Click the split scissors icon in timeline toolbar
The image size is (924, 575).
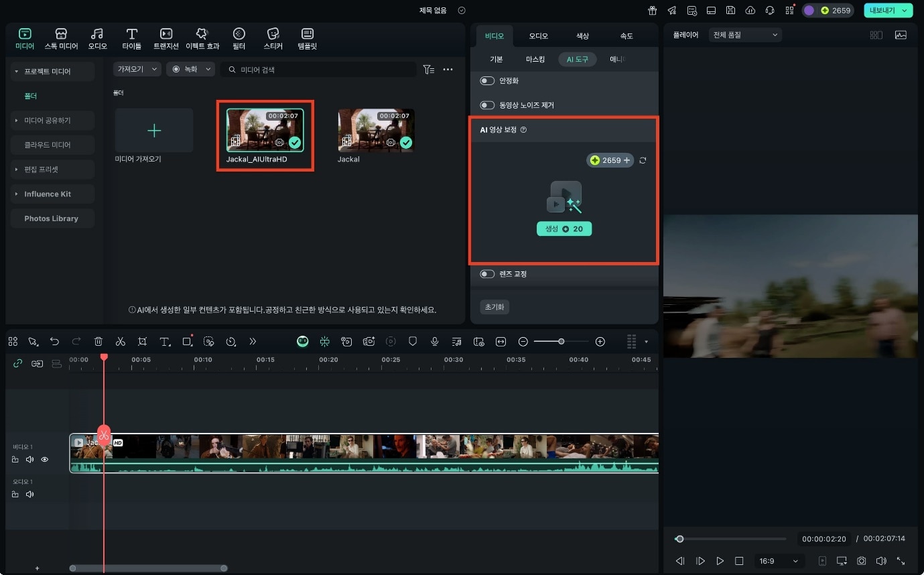[x=121, y=342]
